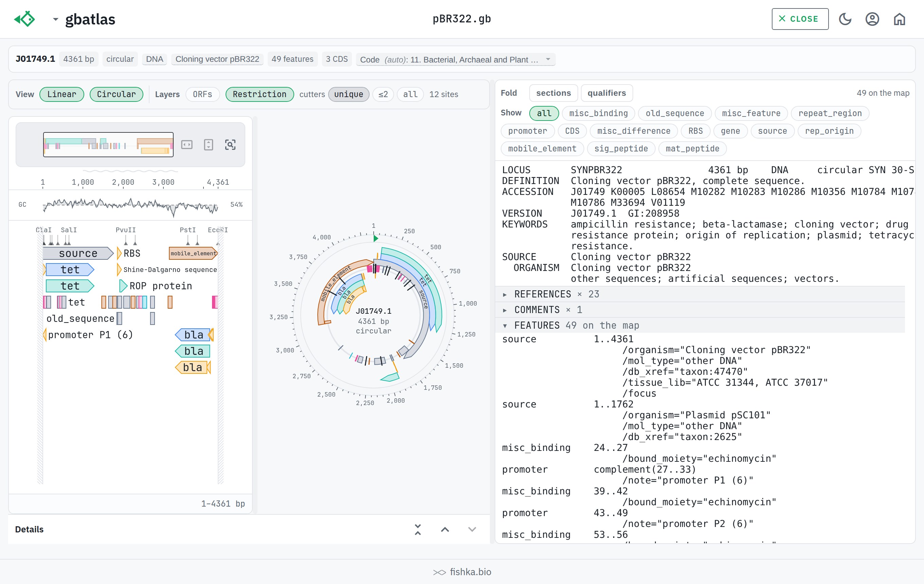Screen dimensions: 924x584
Task: Filter by old_sequence features
Action: click(x=675, y=113)
